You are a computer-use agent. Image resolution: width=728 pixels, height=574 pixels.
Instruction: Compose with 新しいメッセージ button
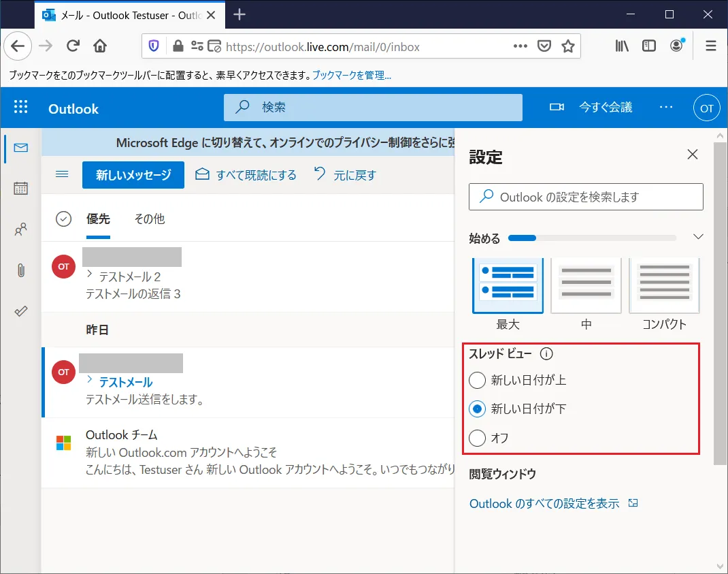pos(133,175)
